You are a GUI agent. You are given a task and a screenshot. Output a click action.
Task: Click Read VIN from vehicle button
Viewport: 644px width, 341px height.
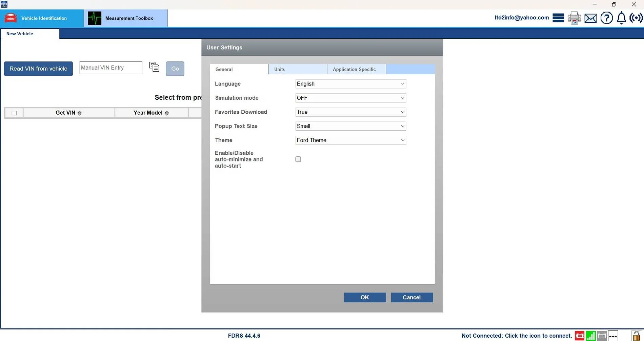pyautogui.click(x=38, y=69)
